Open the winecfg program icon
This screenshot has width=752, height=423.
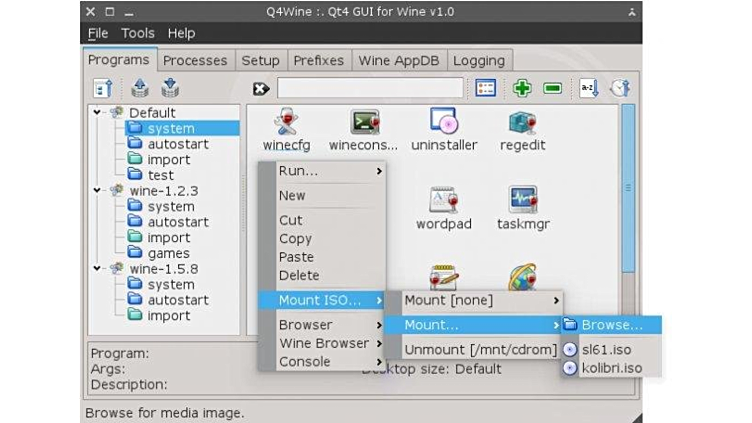287,123
